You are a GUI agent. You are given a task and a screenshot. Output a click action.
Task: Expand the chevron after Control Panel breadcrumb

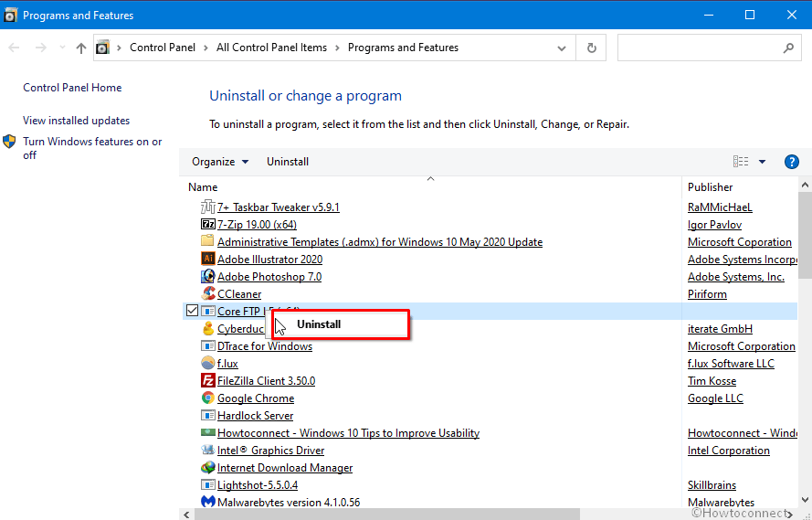click(x=206, y=48)
